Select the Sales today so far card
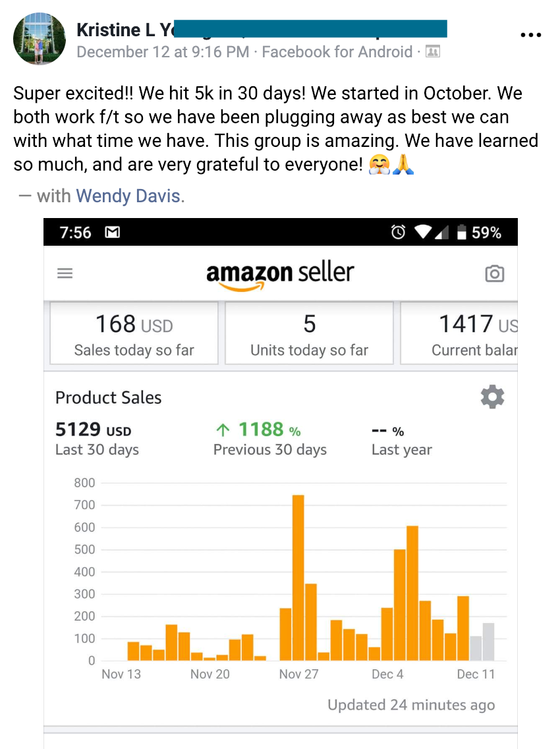Viewport: 560px width, 749px height. pyautogui.click(x=134, y=333)
